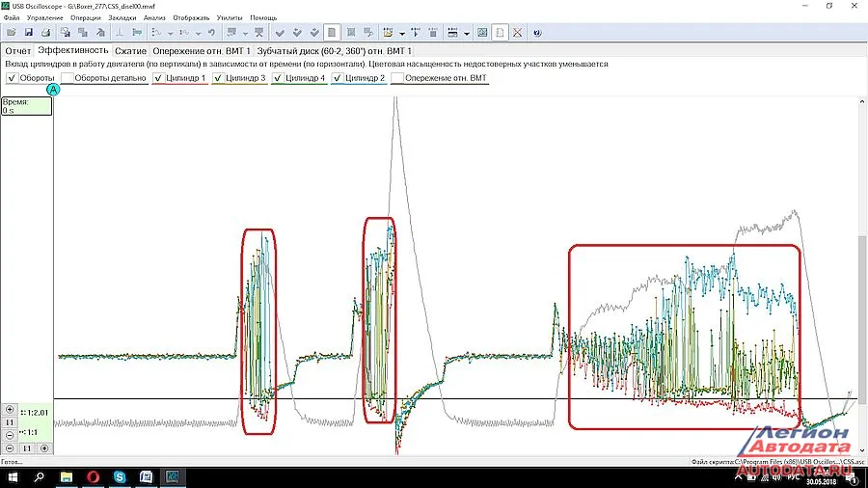The width and height of the screenshot is (868, 488).
Task: Enable the Обороты детально checkbox
Action: click(x=67, y=78)
